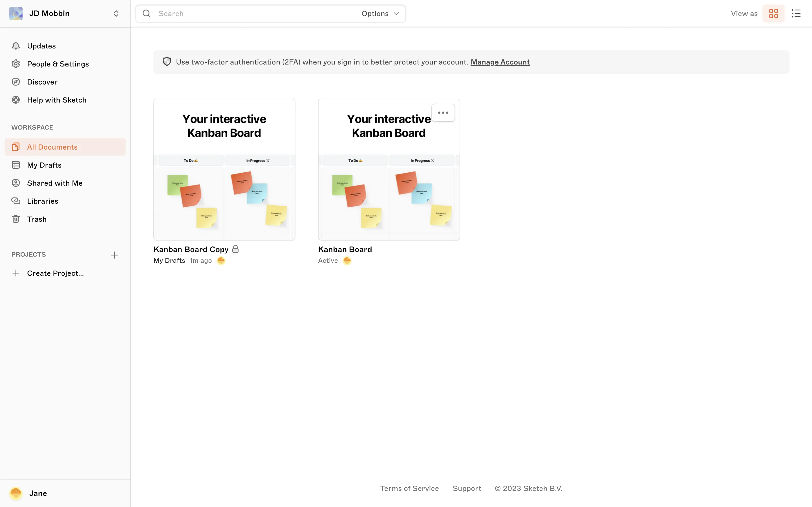Open the Kanban Board three-dots menu
This screenshot has height=507, width=812.
coord(443,113)
